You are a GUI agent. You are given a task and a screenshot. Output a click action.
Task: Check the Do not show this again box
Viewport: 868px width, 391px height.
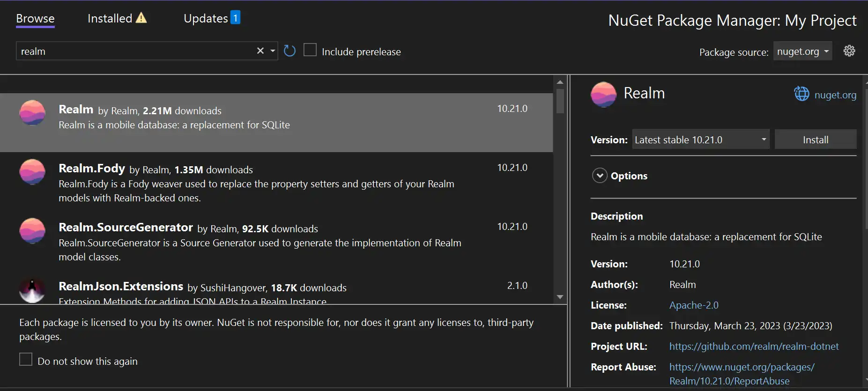pyautogui.click(x=26, y=360)
